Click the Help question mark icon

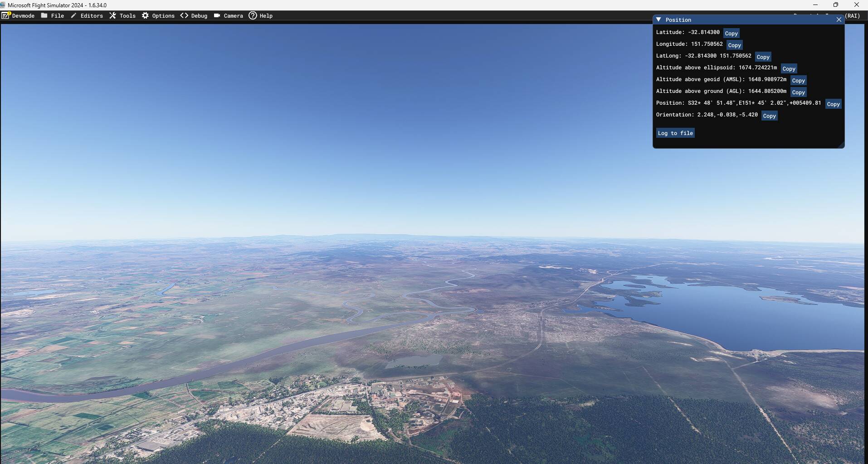[x=253, y=15]
